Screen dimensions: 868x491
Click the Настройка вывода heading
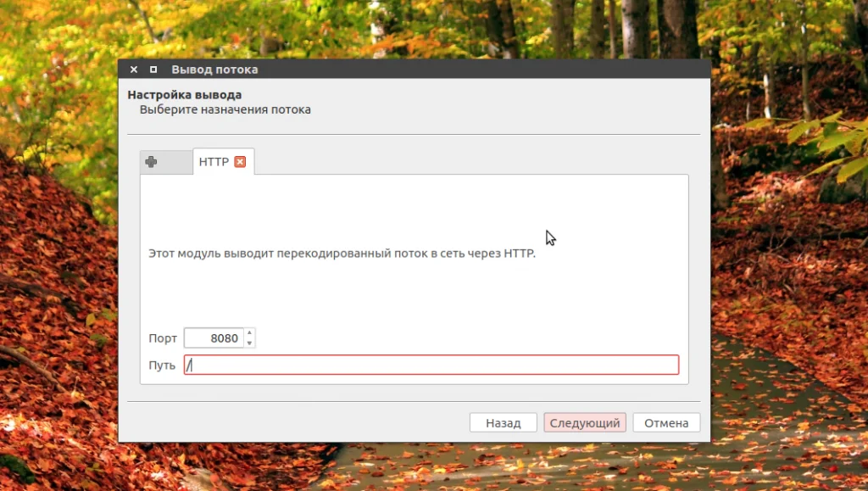[x=184, y=95]
